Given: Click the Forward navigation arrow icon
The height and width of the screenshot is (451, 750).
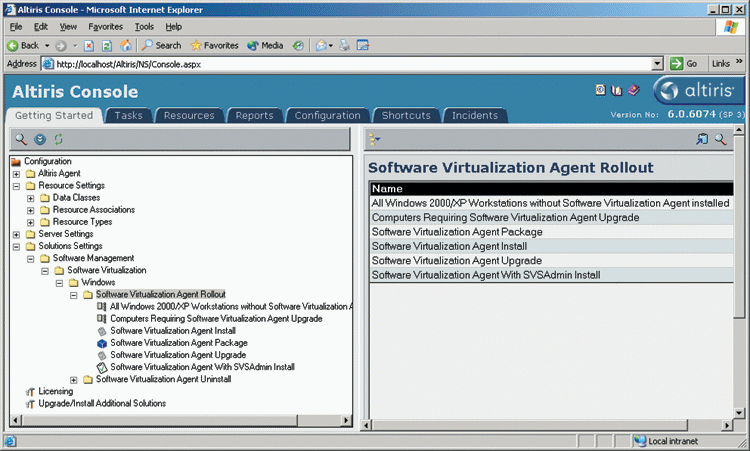Looking at the screenshot, I should pyautogui.click(x=61, y=46).
